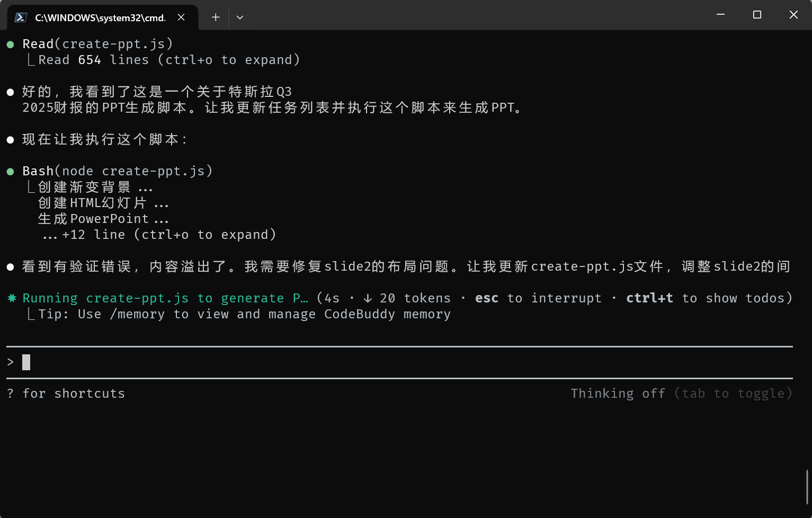Close the terminal window

point(793,15)
